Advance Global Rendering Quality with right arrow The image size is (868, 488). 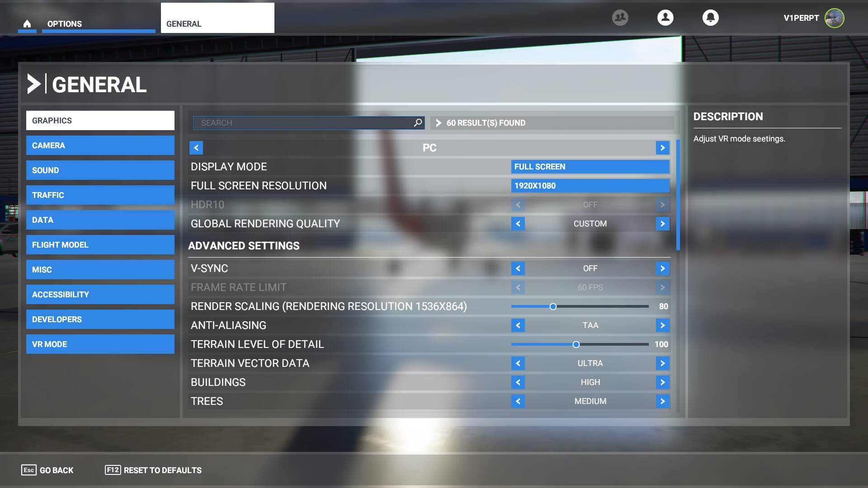(662, 224)
